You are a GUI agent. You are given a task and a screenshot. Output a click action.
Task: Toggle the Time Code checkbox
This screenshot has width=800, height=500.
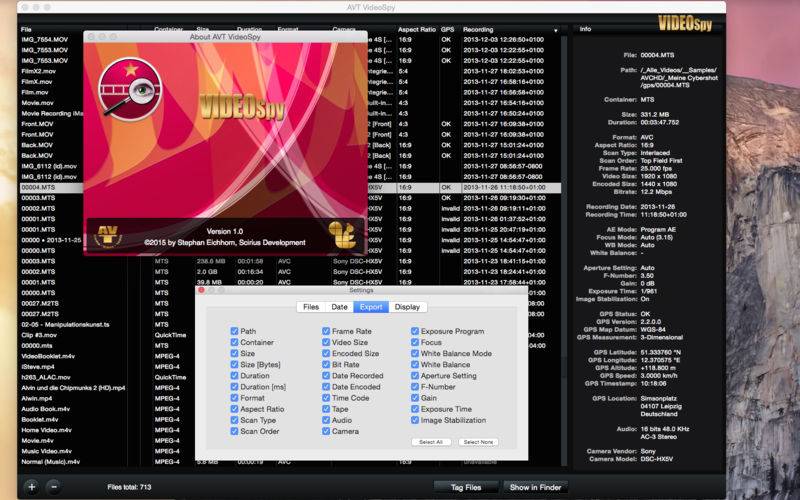(326, 397)
